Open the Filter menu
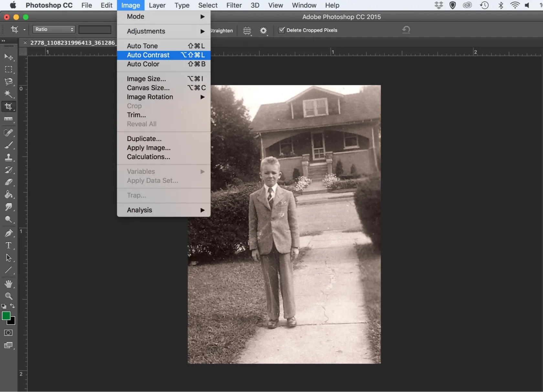 coord(234,5)
